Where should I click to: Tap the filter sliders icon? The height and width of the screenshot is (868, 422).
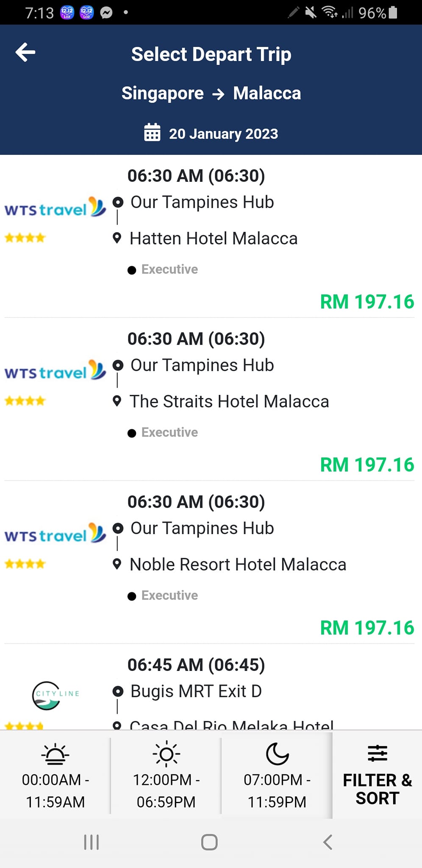[377, 754]
